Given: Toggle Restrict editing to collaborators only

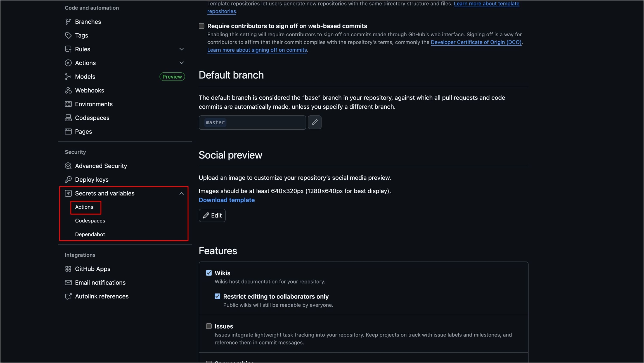Looking at the screenshot, I should [217, 296].
